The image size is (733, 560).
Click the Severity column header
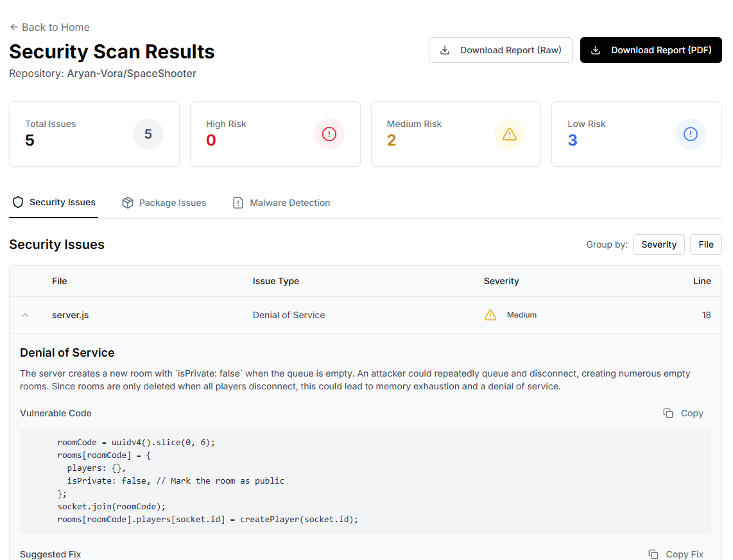pos(501,281)
